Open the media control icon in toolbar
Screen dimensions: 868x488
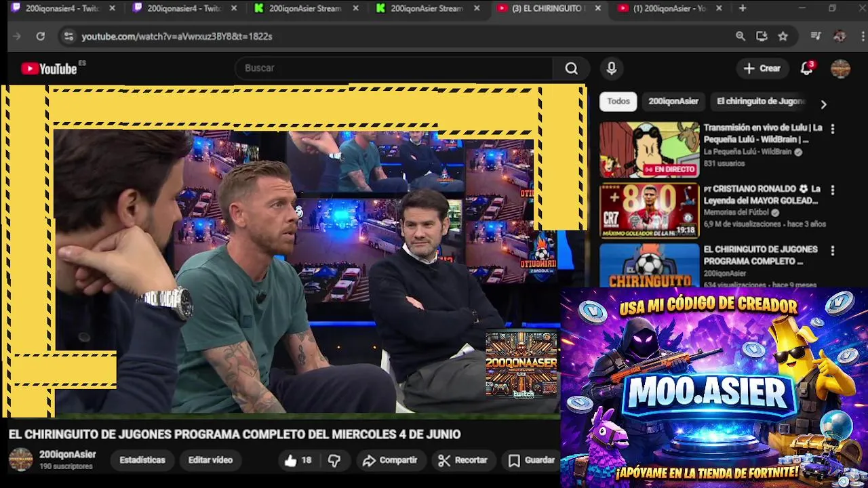[816, 36]
